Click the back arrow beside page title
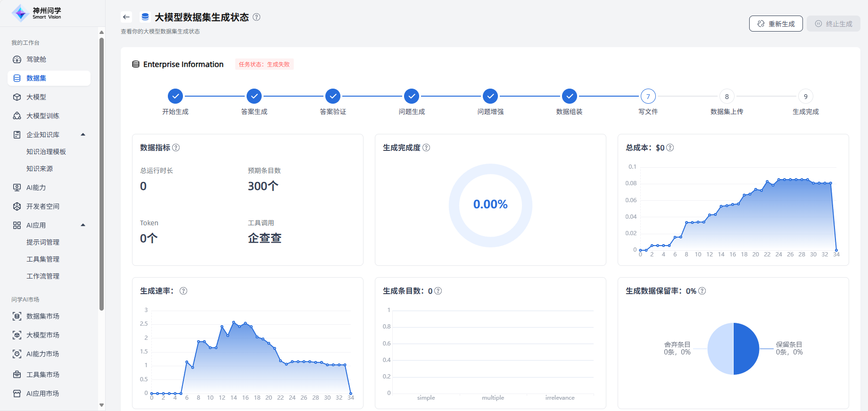This screenshot has height=411, width=868. tap(126, 17)
